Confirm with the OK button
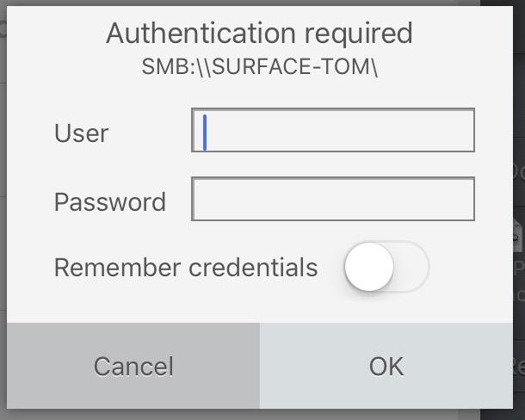 (x=386, y=366)
